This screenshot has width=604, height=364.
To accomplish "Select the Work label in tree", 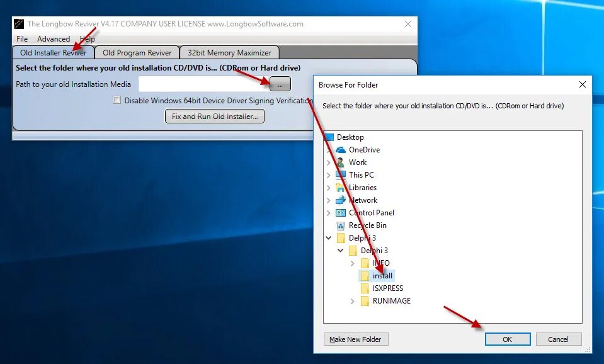I will [x=358, y=162].
